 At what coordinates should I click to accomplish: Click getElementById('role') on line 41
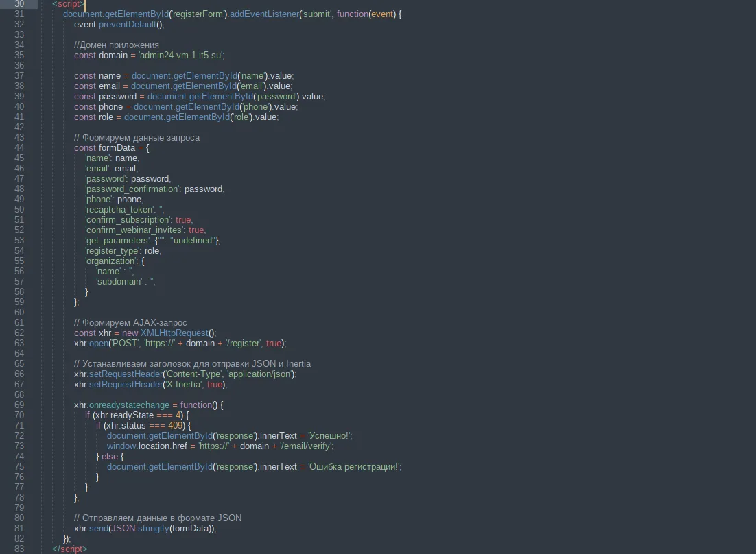pyautogui.click(x=189, y=117)
